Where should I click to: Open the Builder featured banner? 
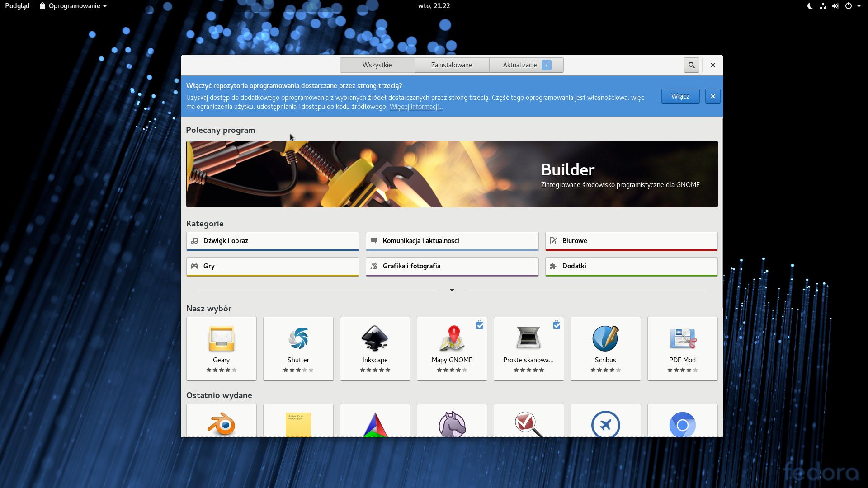(452, 174)
